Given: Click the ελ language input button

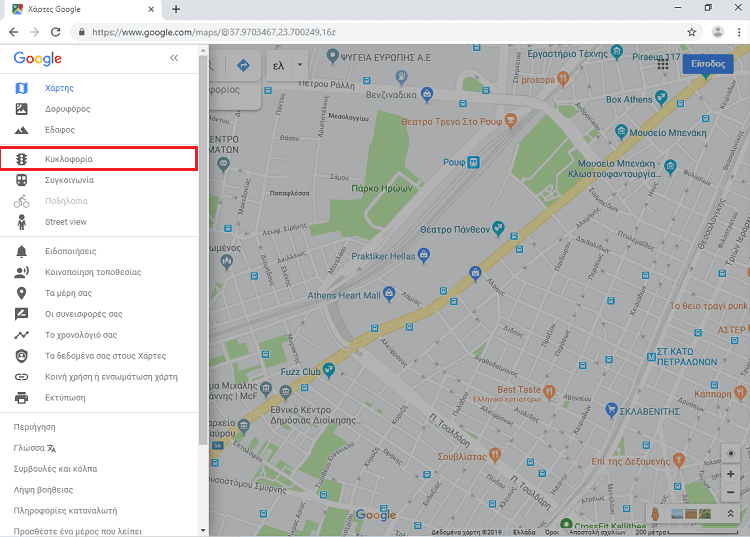Looking at the screenshot, I should (x=278, y=65).
